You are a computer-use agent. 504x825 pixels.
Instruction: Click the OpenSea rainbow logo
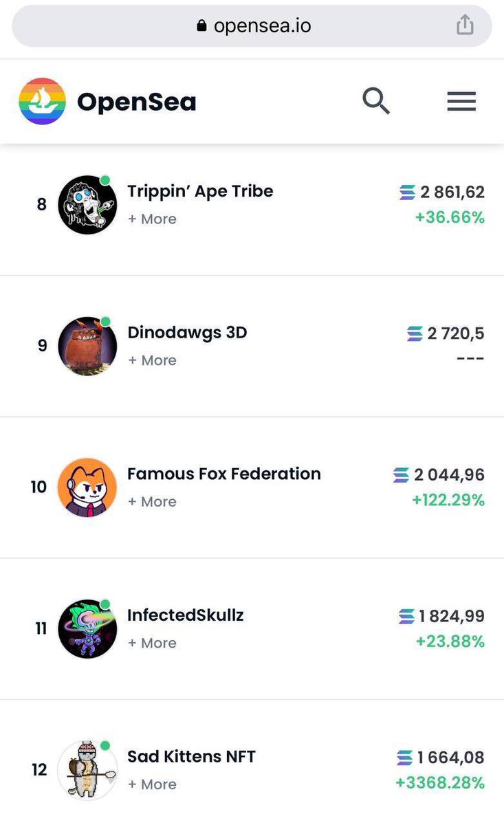[x=43, y=102]
